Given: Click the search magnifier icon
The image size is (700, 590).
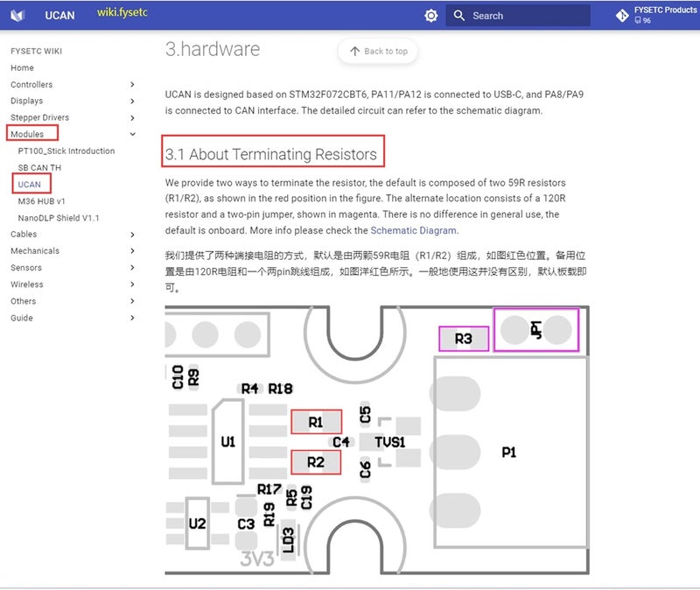Looking at the screenshot, I should (x=458, y=16).
